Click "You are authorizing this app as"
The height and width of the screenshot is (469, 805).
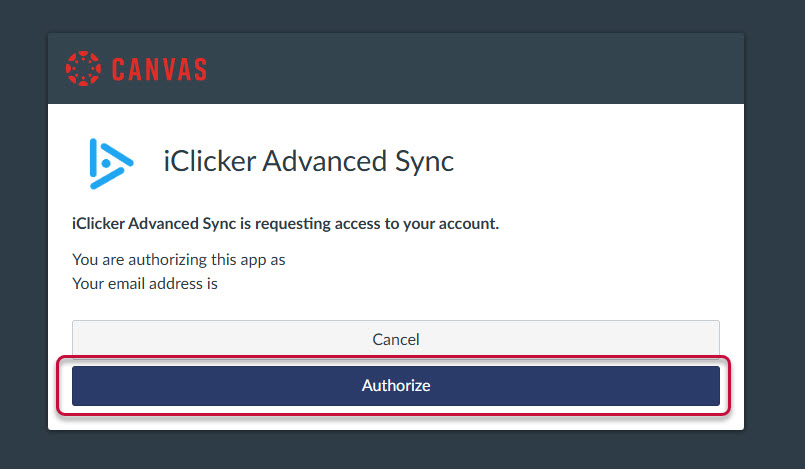pos(179,260)
